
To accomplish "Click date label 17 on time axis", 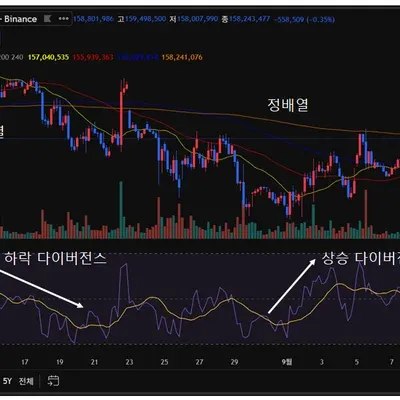I will [x=25, y=362].
